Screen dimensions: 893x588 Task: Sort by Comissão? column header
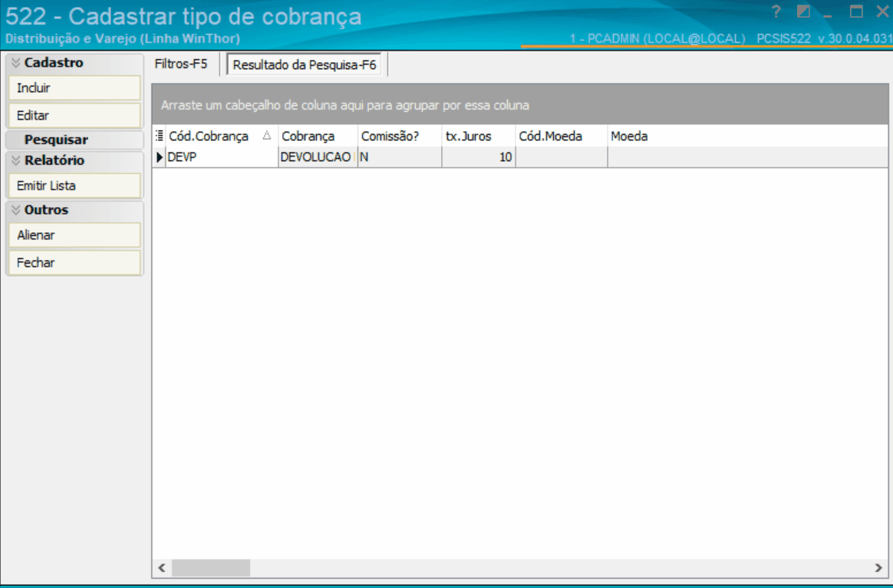pyautogui.click(x=400, y=136)
